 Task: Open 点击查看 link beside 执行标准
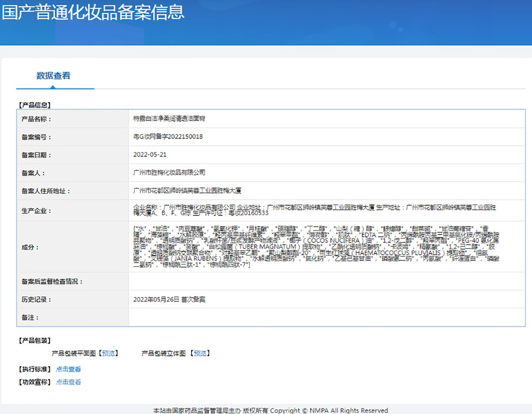pyautogui.click(x=68, y=369)
